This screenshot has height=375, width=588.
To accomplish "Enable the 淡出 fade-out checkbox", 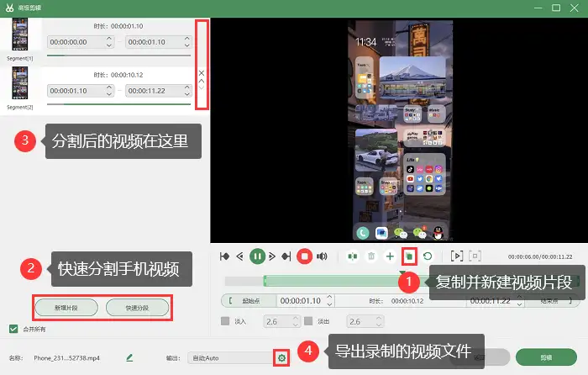I will coord(308,321).
